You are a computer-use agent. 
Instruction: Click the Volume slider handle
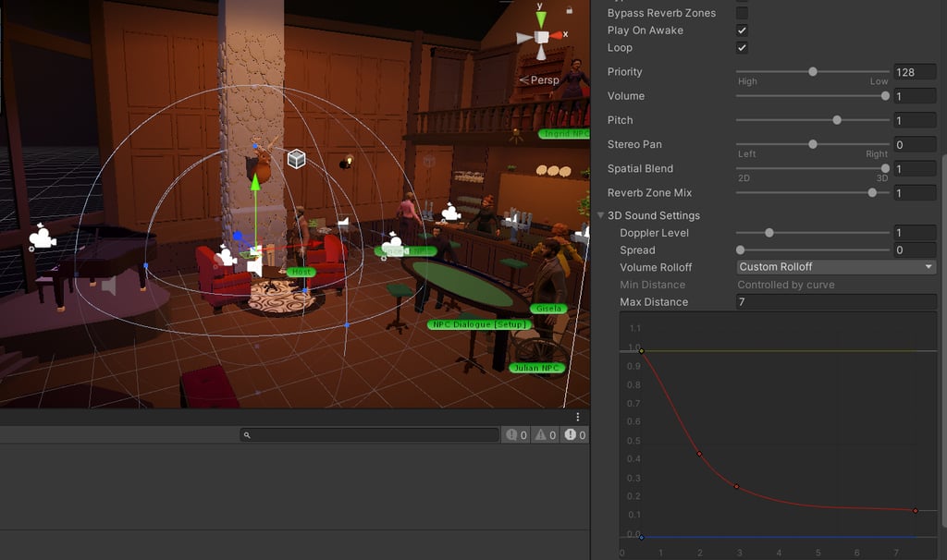(885, 96)
